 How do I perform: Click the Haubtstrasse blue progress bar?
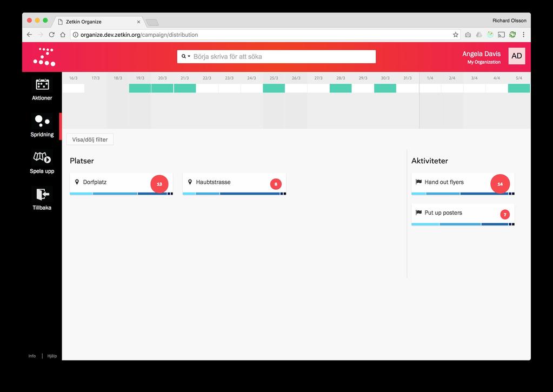234,194
